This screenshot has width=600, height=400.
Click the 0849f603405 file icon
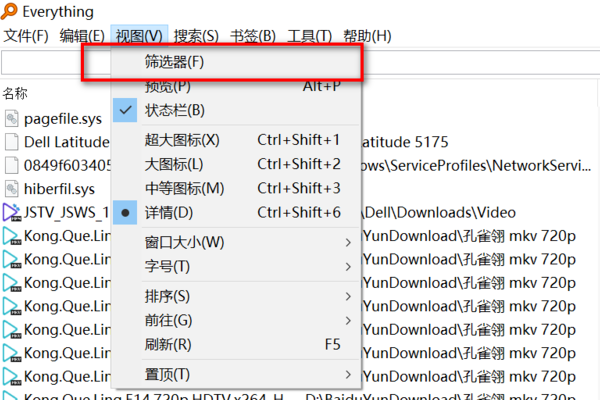pyautogui.click(x=11, y=165)
